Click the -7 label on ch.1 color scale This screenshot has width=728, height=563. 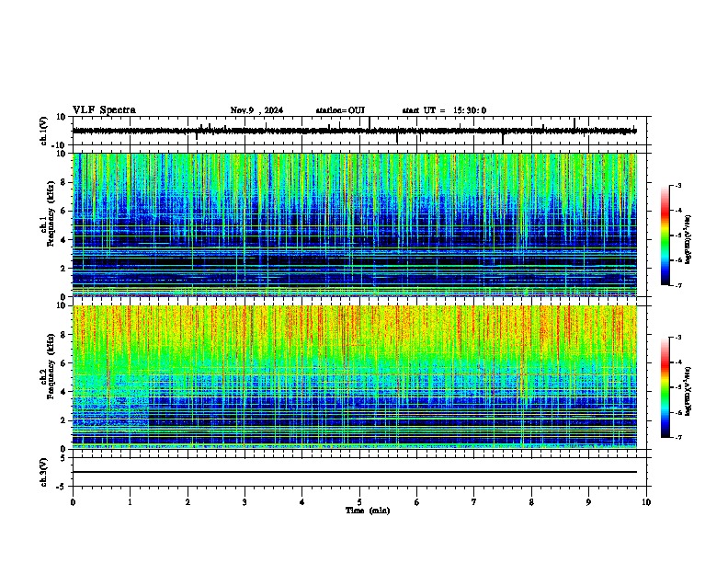678,285
